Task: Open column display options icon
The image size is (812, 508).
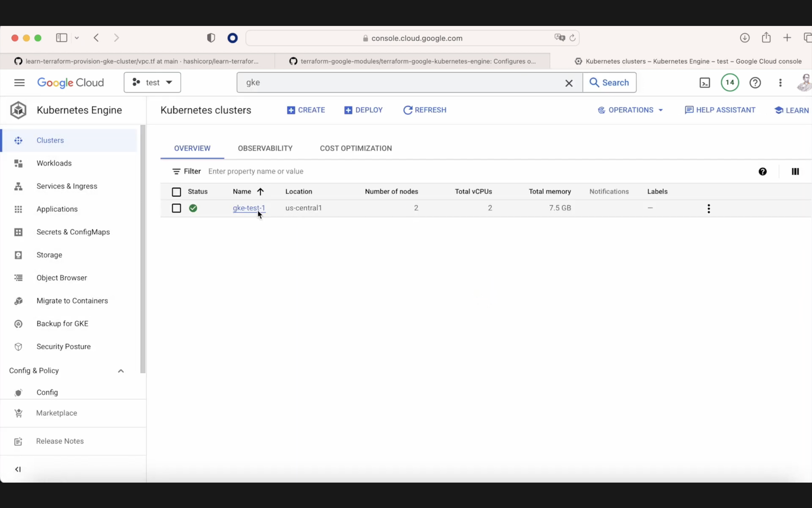Action: pos(795,172)
